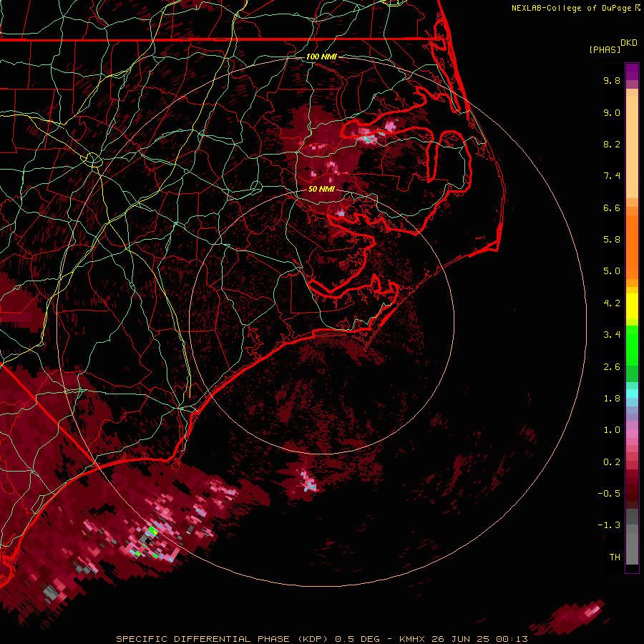Click the 26 JUN 25 date text
The image size is (644, 644).
click(462, 639)
